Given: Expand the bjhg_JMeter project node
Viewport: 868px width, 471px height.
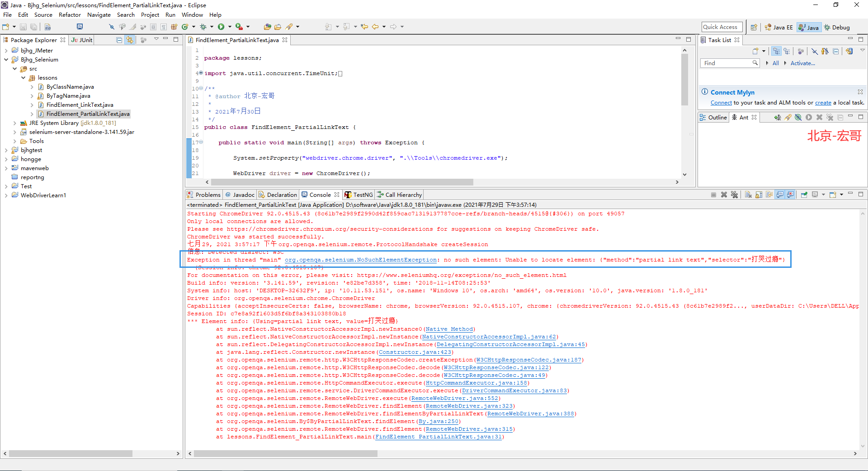Looking at the screenshot, I should (6, 51).
